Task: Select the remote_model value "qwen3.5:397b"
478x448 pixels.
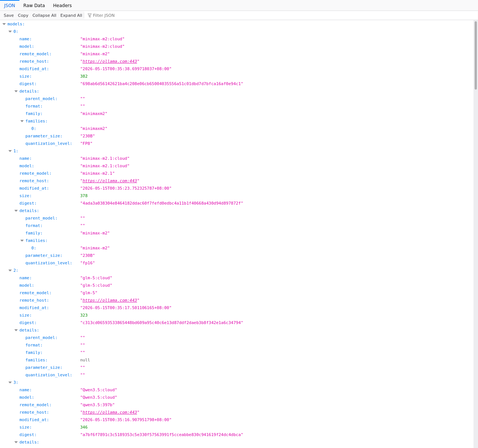Action: (x=97, y=405)
